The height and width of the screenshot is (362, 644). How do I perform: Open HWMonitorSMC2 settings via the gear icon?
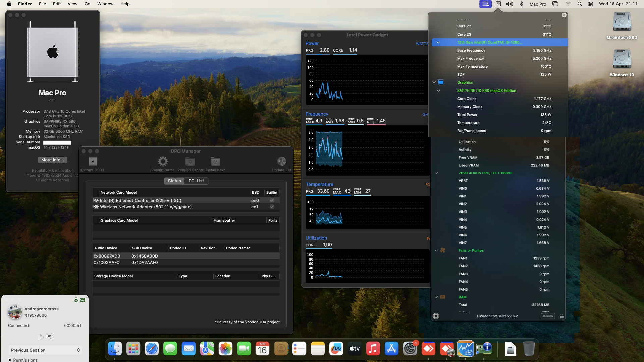436,316
